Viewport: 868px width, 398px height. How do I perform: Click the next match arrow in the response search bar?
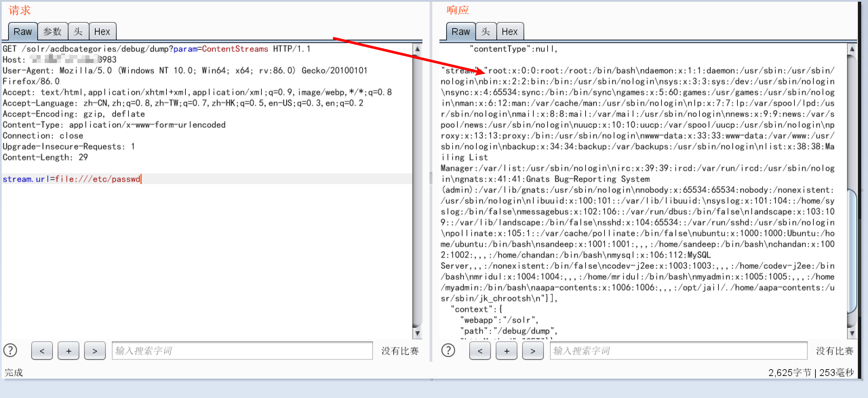pos(533,351)
